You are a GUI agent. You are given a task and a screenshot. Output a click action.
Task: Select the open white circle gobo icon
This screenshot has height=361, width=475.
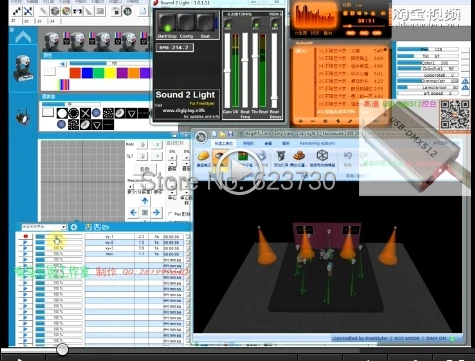tap(62, 113)
